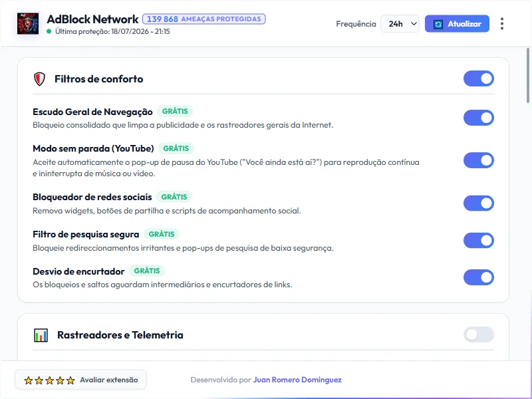Click Escudo Geral de Navegação title
This screenshot has height=399, width=532.
[92, 112]
